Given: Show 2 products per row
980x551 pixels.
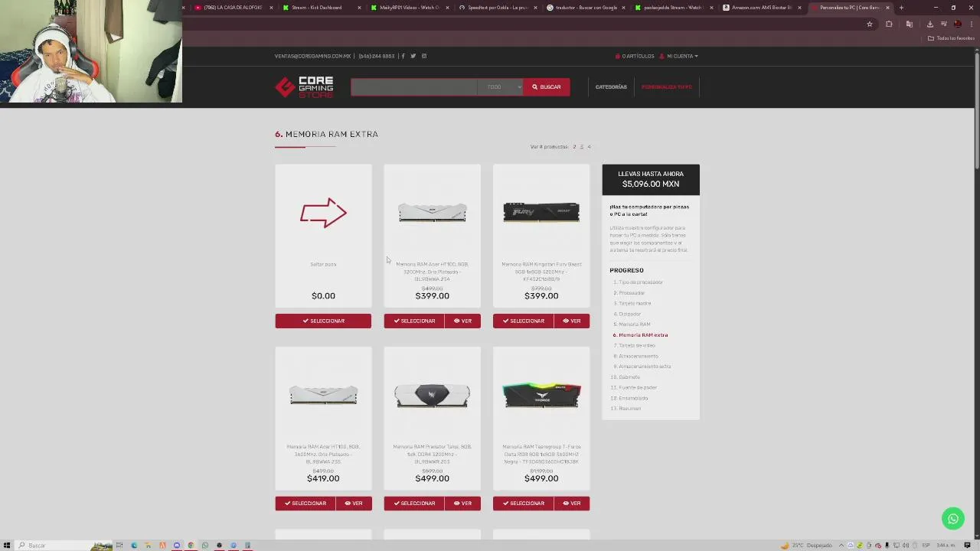Looking at the screenshot, I should 574,146.
